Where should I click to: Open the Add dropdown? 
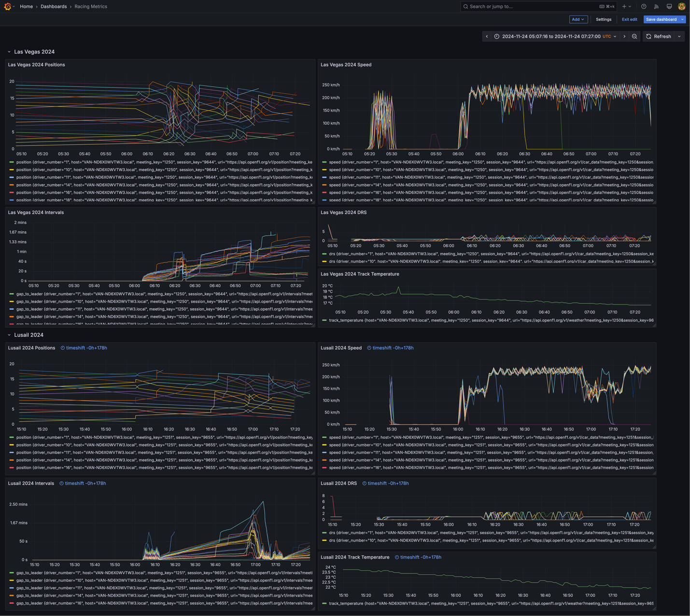(578, 19)
